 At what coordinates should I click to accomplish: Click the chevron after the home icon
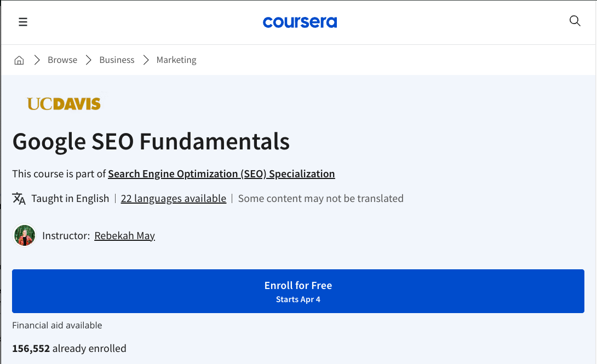[x=37, y=60]
